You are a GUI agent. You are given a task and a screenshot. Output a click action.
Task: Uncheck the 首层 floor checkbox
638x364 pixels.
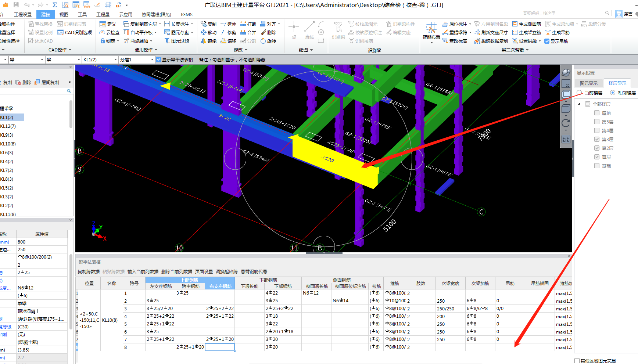click(x=597, y=157)
